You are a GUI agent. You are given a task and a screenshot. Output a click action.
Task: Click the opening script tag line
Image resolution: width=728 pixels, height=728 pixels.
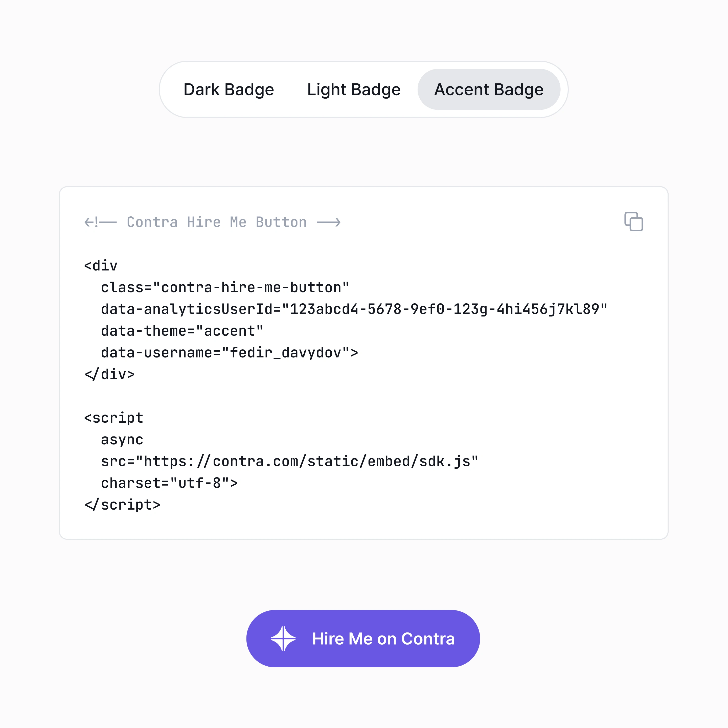tap(114, 418)
